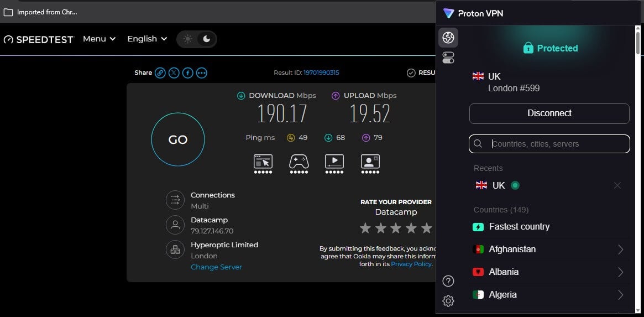The width and height of the screenshot is (644, 317).
Task: Click the download arrow icon beside DOWNLOAD
Action: coord(241,96)
